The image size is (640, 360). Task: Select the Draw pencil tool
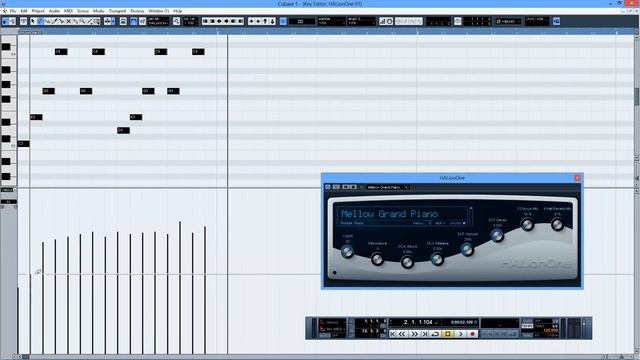click(40, 21)
